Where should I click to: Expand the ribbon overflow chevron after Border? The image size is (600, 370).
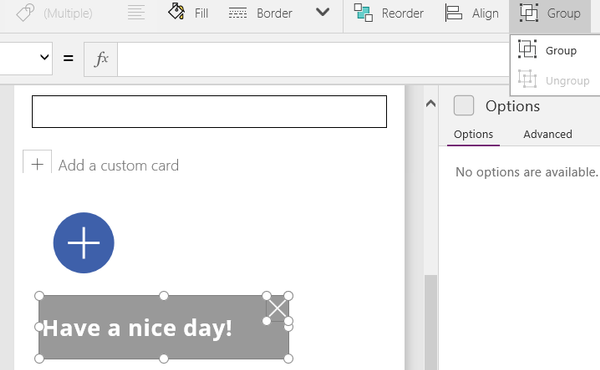[x=323, y=12]
